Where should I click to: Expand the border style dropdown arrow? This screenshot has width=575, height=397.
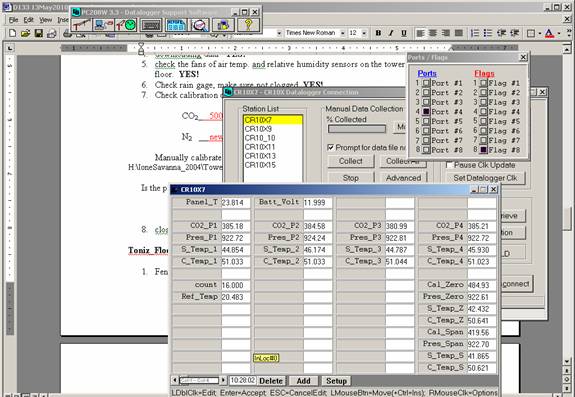539,33
